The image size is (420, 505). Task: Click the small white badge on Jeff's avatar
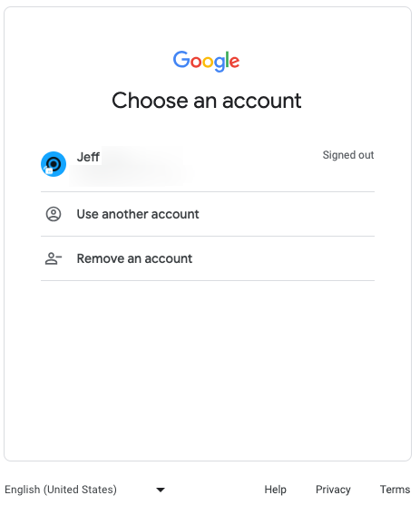pyautogui.click(x=49, y=171)
